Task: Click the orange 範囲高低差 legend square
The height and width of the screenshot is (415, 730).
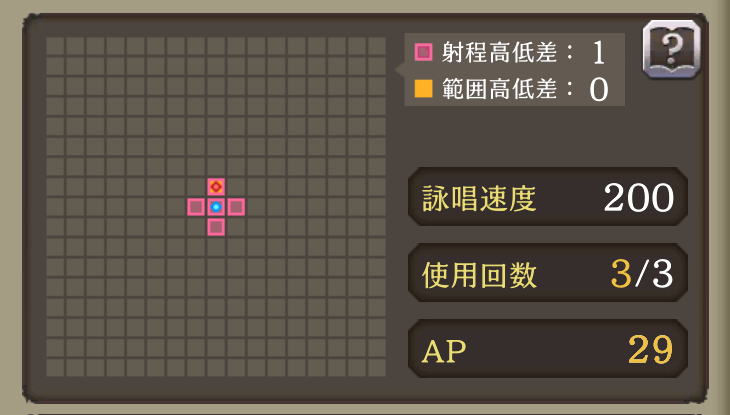Action: (x=423, y=88)
